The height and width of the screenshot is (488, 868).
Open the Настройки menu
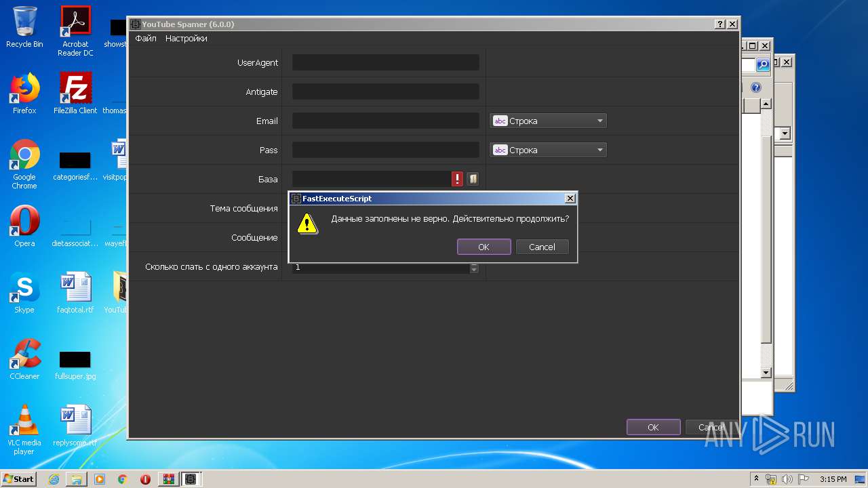(x=186, y=39)
